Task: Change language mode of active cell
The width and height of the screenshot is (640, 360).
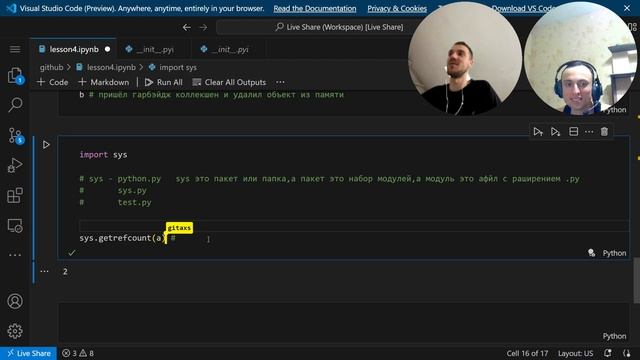Action: 614,253
